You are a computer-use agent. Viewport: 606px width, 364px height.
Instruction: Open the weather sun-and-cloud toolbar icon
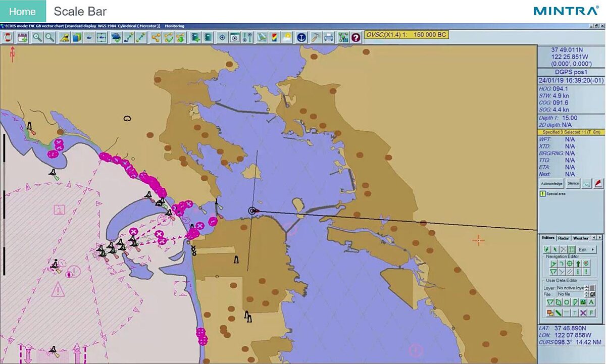(x=287, y=37)
